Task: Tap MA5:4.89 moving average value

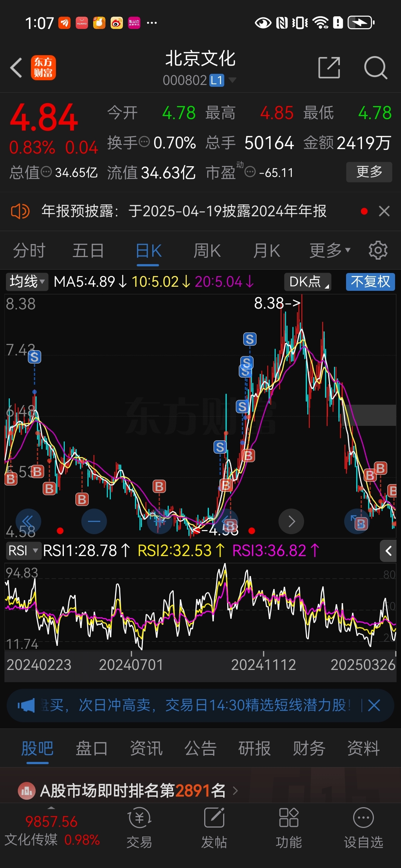Action: pos(90,282)
